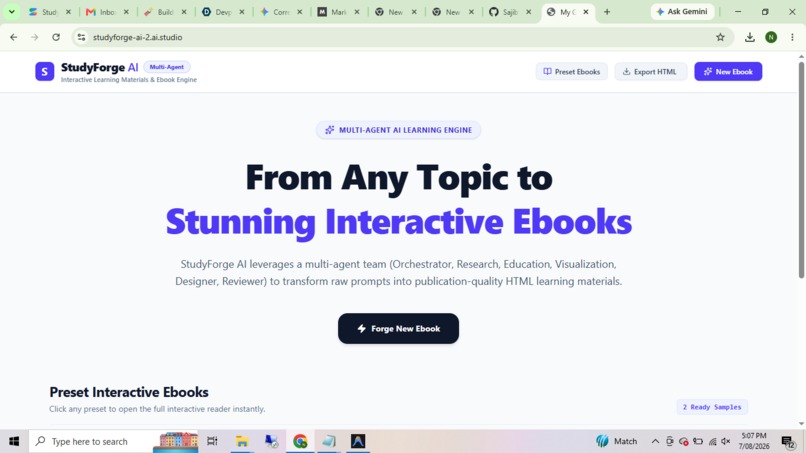Go back with the browser back arrow

click(x=14, y=37)
